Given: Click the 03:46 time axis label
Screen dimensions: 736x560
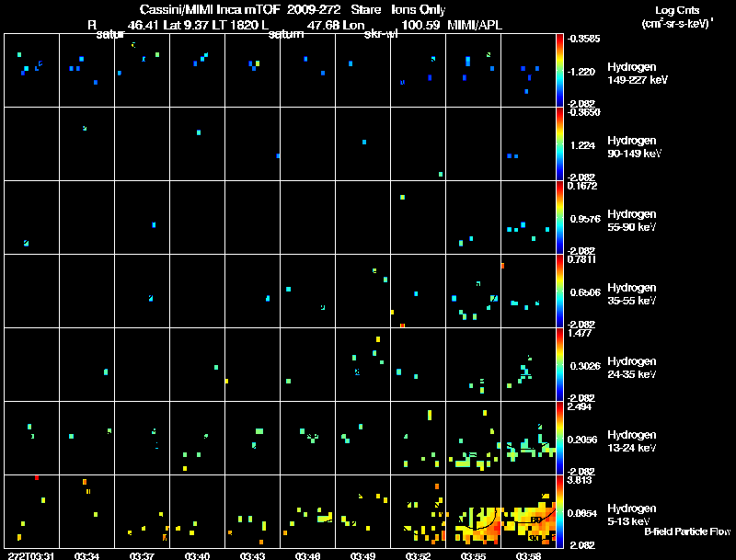Looking at the screenshot, I should (x=308, y=556).
